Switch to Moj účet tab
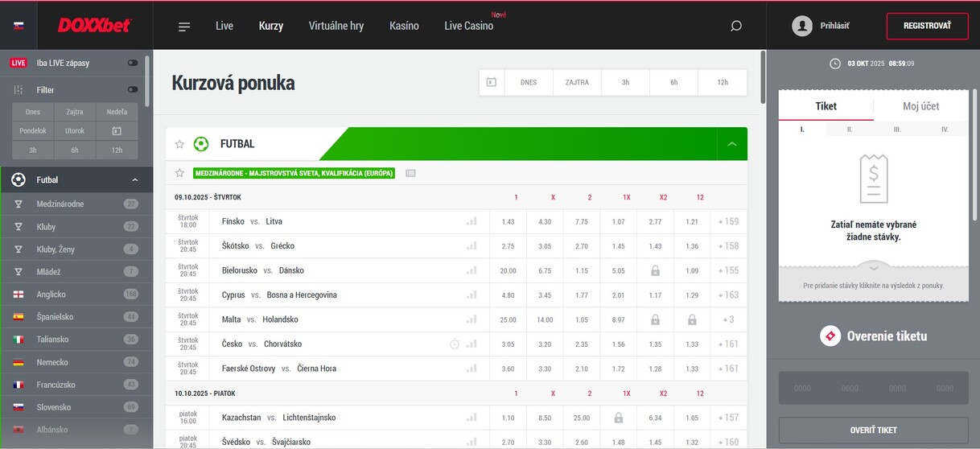The width and height of the screenshot is (980, 449). coord(920,105)
